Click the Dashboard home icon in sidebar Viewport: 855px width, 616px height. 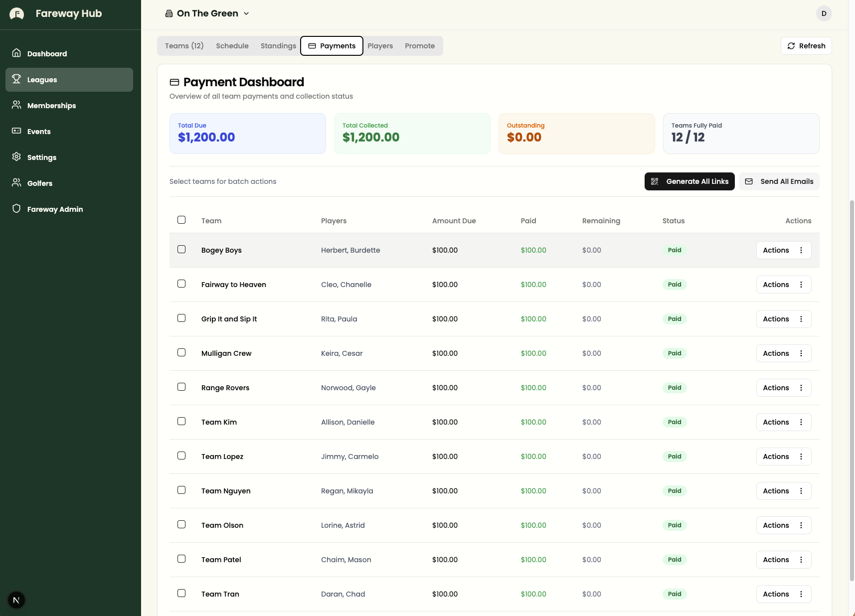(16, 53)
